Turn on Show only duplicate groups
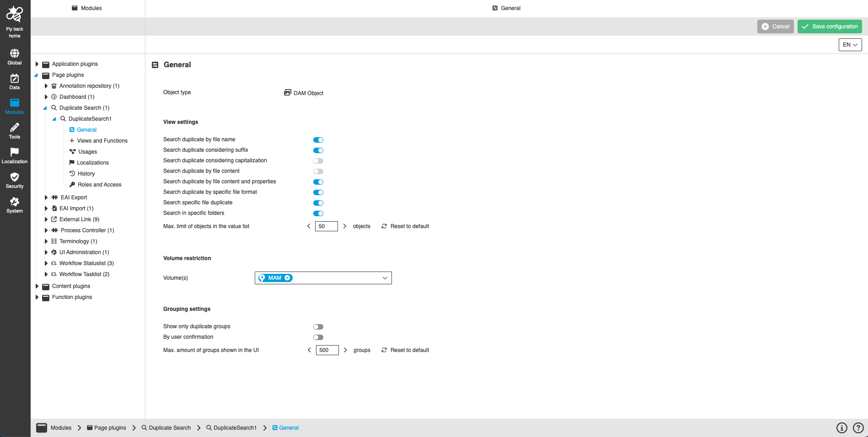The height and width of the screenshot is (437, 868). tap(318, 326)
